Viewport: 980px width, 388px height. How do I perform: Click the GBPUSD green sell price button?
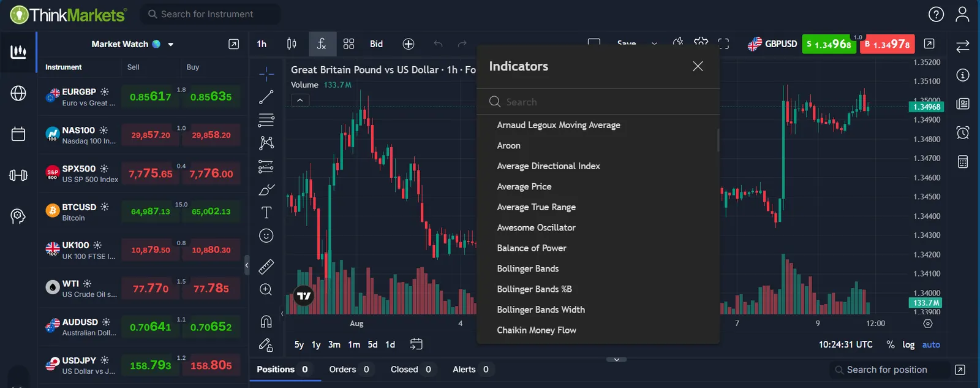[829, 44]
